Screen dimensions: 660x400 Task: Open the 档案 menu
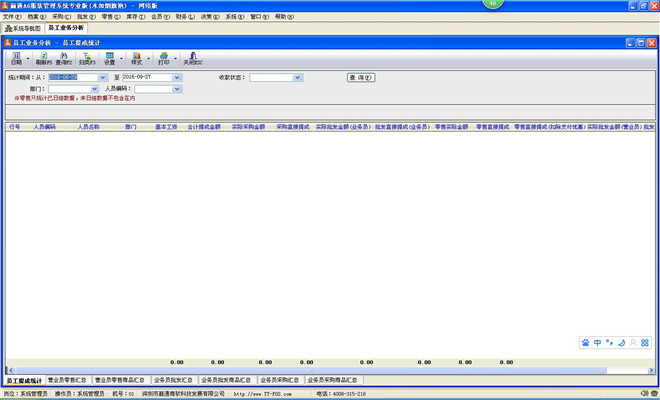coord(37,17)
